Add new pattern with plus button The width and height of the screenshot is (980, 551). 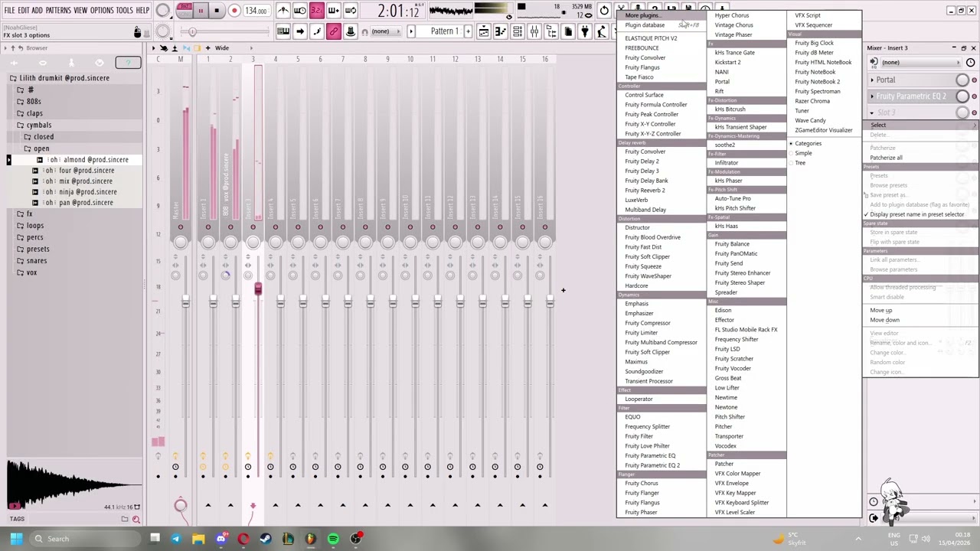pyautogui.click(x=468, y=31)
